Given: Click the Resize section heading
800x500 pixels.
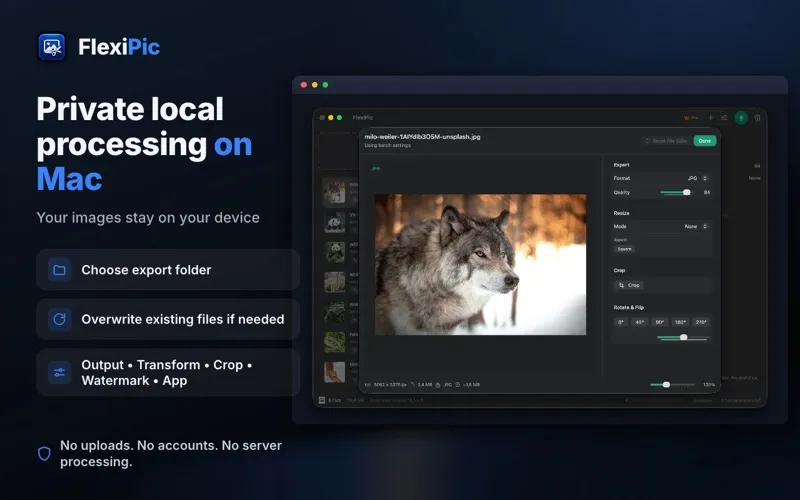Looking at the screenshot, I should 621,213.
